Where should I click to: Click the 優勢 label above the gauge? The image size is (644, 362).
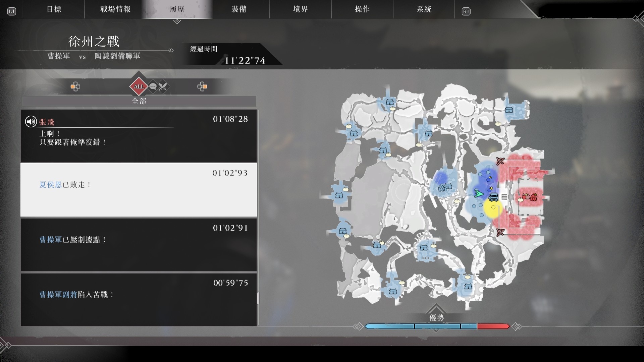pyautogui.click(x=436, y=317)
